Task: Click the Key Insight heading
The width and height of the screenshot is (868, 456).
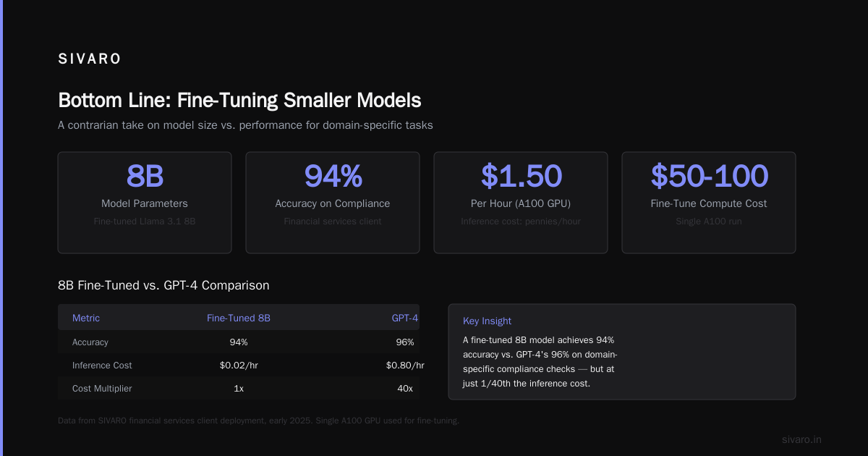Action: pyautogui.click(x=487, y=321)
